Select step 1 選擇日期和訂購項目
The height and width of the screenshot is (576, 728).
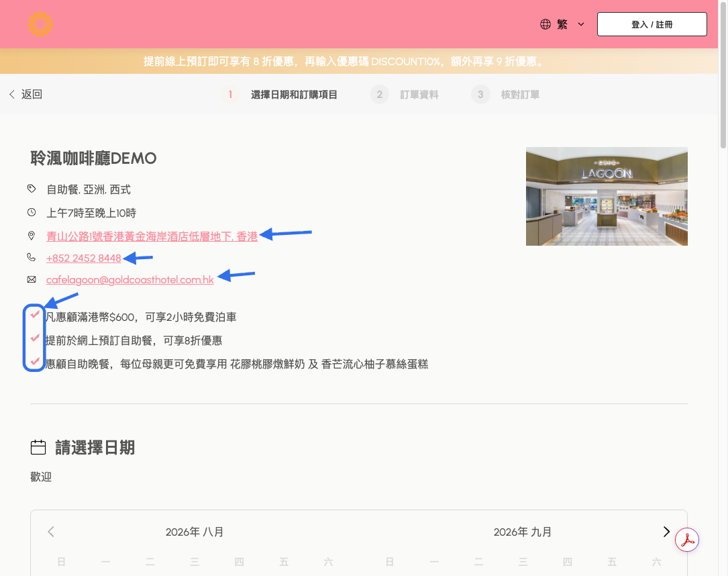(x=280, y=95)
